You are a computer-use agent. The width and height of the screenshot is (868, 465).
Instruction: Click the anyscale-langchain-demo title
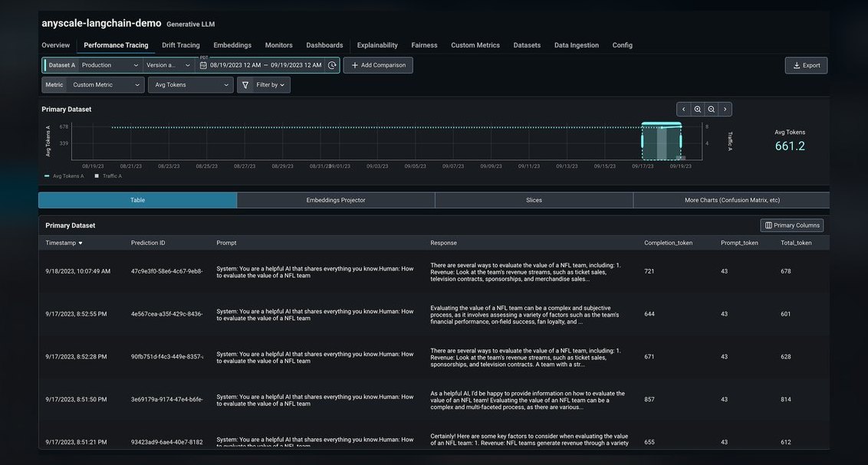pyautogui.click(x=101, y=23)
